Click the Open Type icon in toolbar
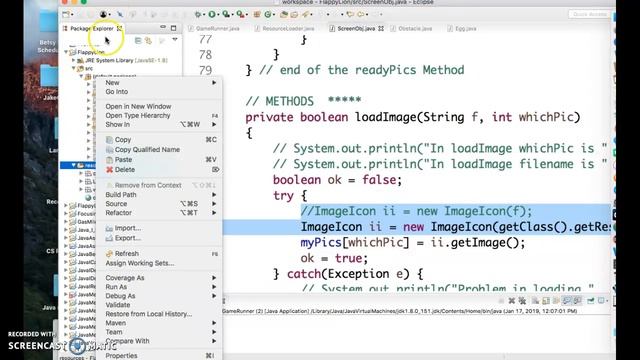The height and width of the screenshot is (360, 640). point(284,14)
